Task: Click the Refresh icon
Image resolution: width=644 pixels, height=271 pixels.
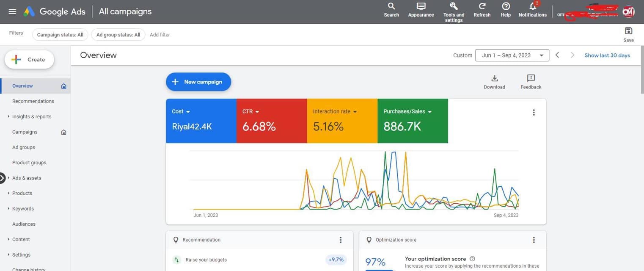Action: tap(482, 6)
